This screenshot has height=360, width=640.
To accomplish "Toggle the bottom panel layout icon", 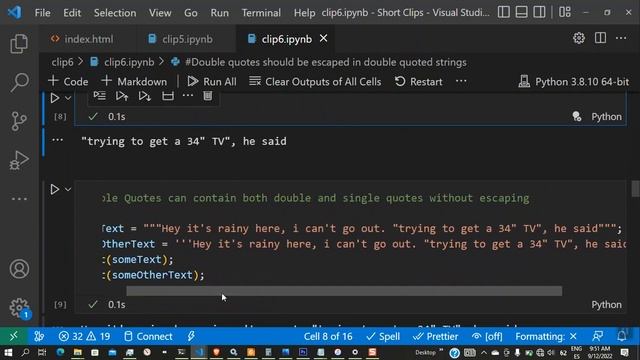I will pos(521,12).
